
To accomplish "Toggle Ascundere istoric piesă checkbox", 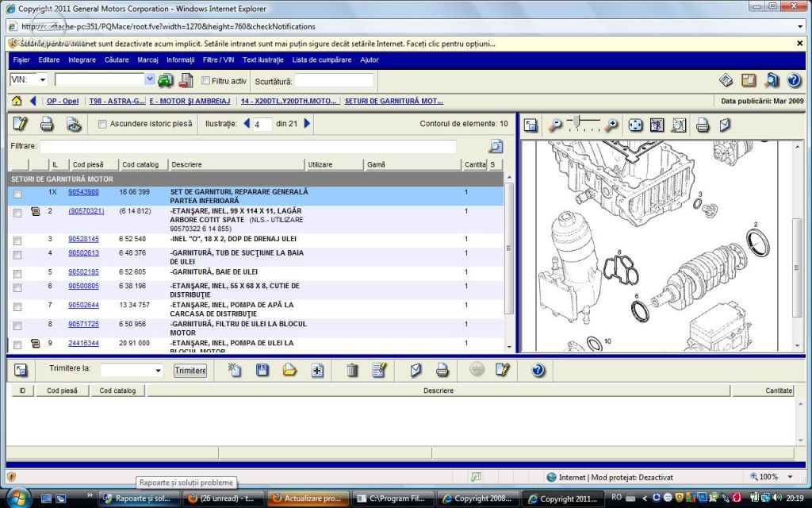I will [x=102, y=124].
